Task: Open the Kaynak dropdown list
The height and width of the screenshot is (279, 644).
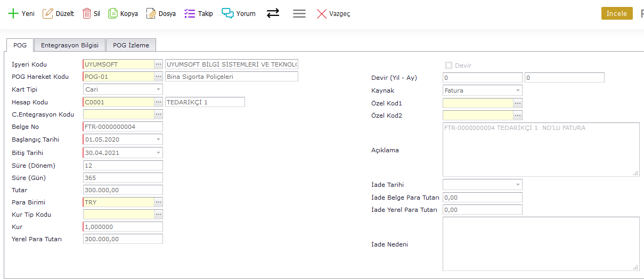Action: (x=518, y=91)
